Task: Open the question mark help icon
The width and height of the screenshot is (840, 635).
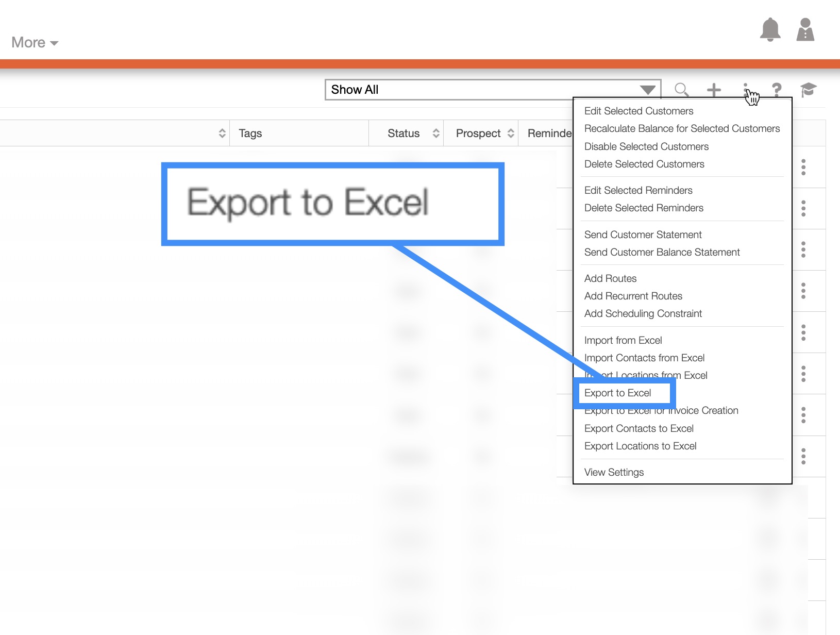Action: click(777, 90)
